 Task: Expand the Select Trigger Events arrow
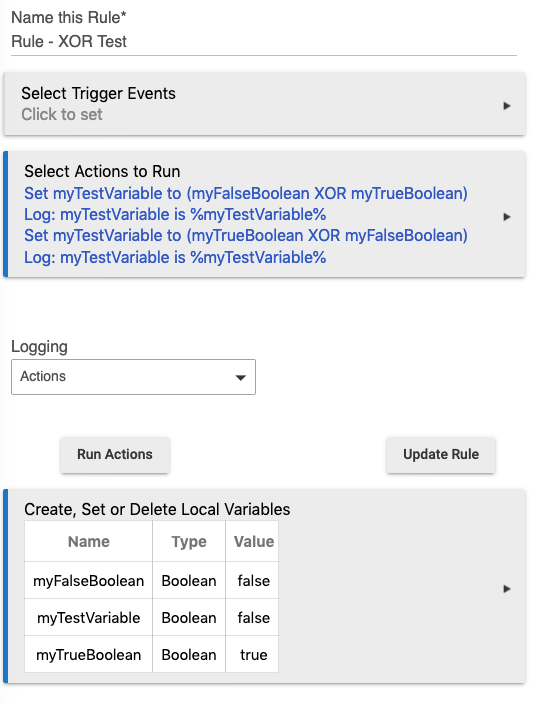click(x=507, y=106)
